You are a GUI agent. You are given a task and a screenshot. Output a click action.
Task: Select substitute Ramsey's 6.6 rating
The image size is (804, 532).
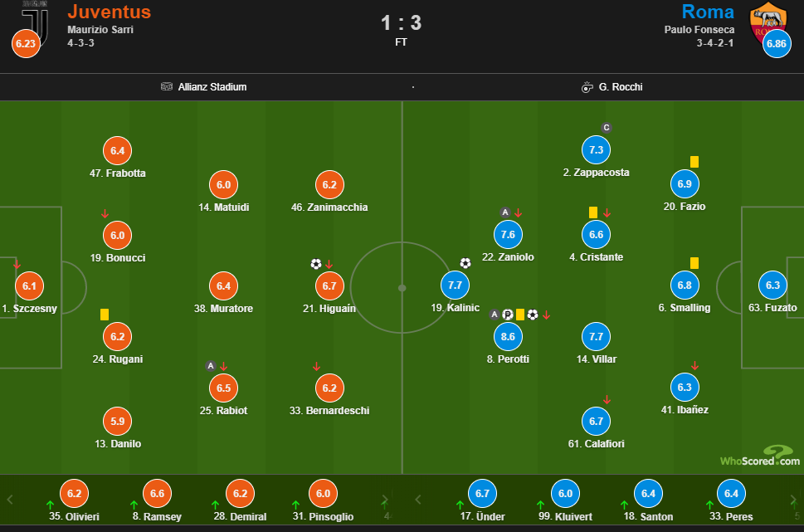[x=157, y=494]
